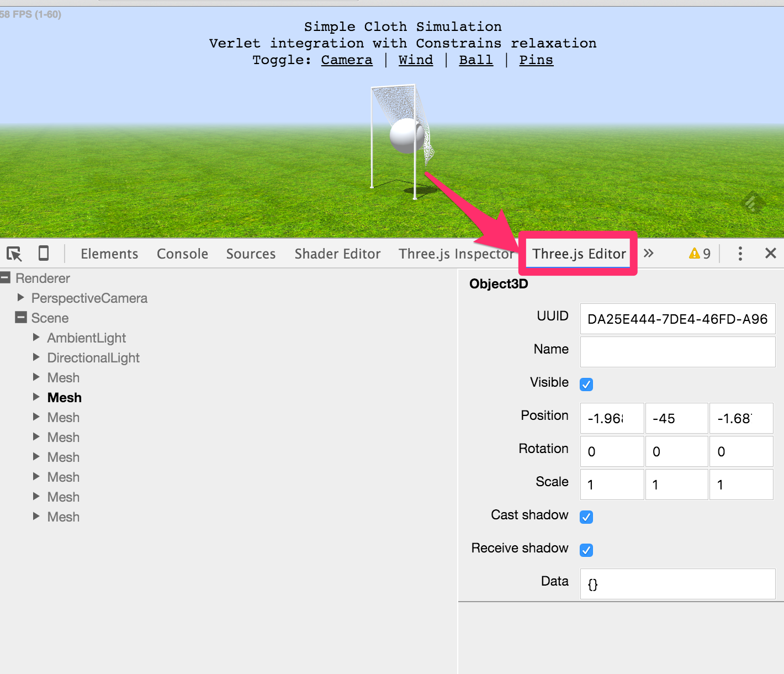Open DevTools three-dot settings menu
Image resolution: width=784 pixels, height=674 pixels.
pyautogui.click(x=740, y=254)
